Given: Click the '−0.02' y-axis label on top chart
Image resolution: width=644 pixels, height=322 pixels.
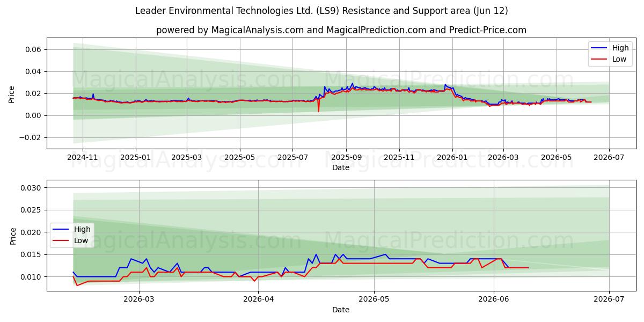Looking at the screenshot, I should (31, 137).
